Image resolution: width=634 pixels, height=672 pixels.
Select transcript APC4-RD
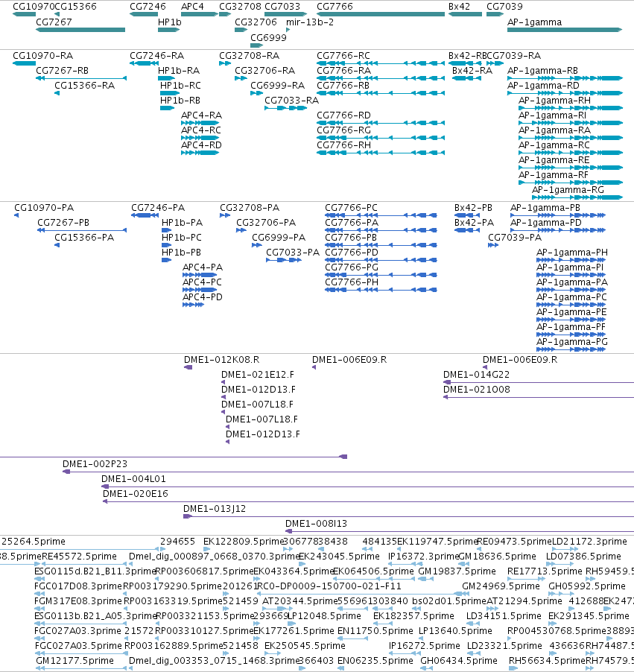coord(201,145)
